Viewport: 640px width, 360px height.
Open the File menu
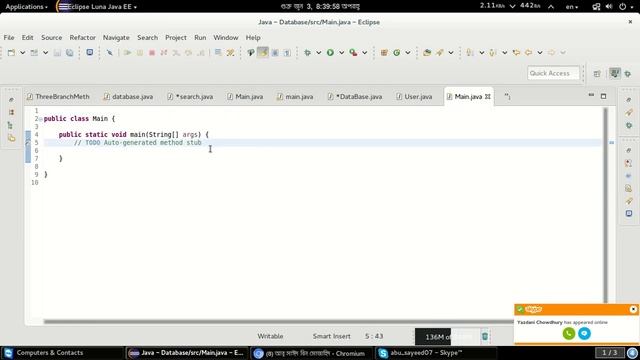pos(9,38)
